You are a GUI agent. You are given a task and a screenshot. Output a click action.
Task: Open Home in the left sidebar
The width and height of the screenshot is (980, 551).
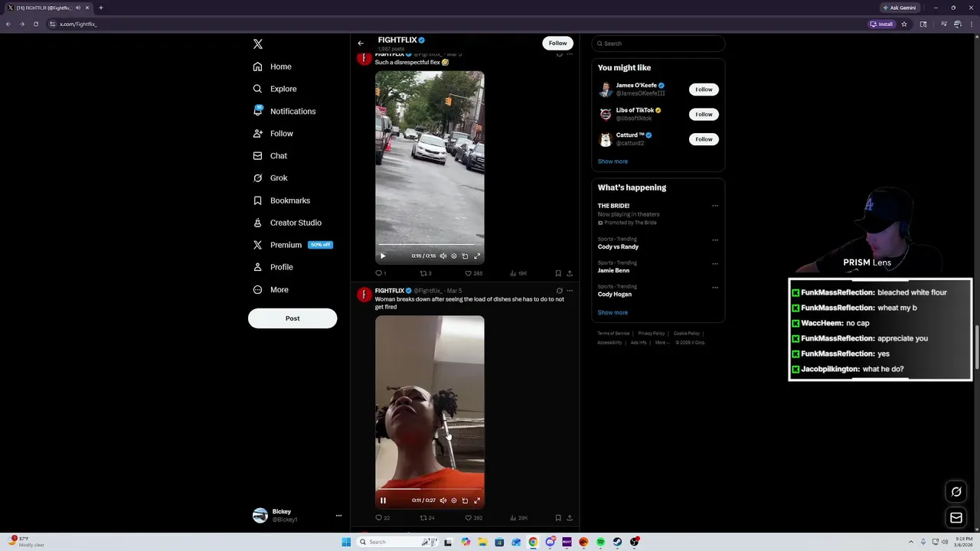tap(273, 67)
